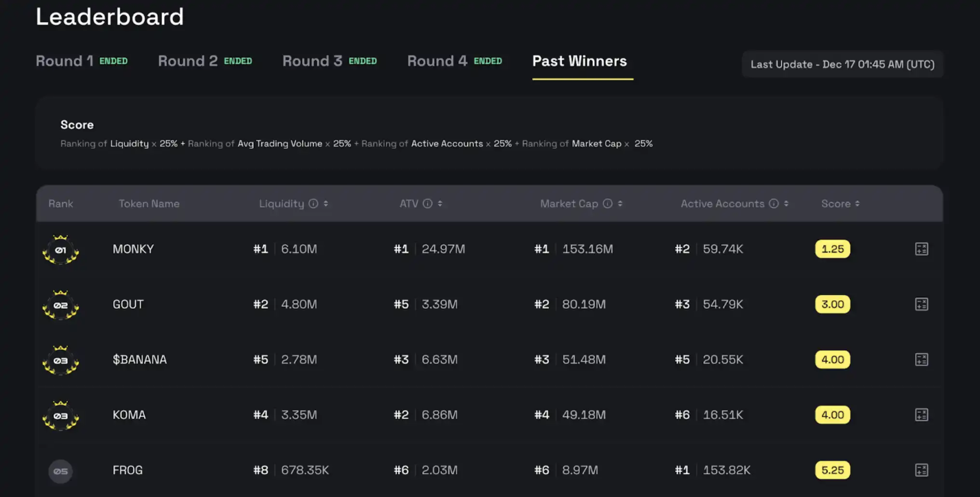Screen dimensions: 980x497
Task: Sort table by ATV arrows
Action: 440,204
